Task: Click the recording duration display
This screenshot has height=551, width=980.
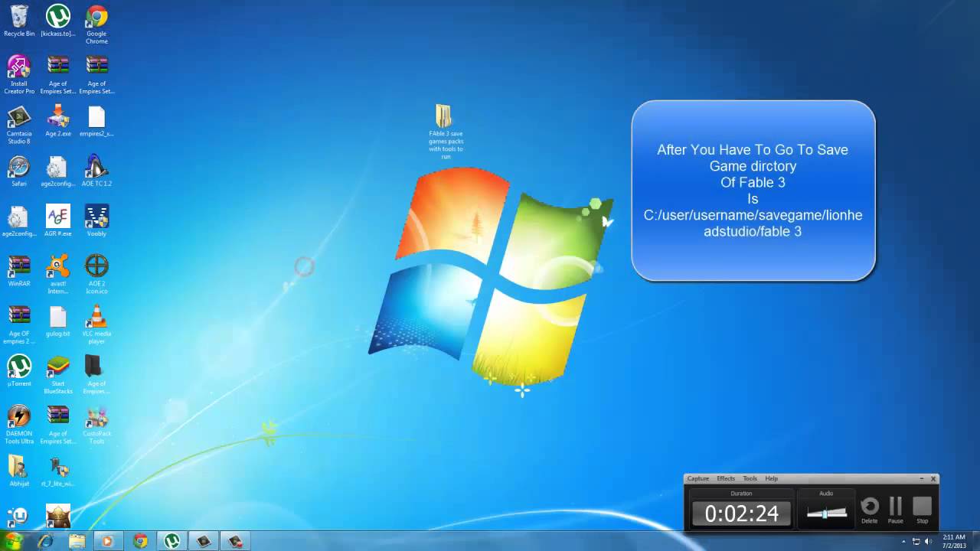Action: (741, 514)
